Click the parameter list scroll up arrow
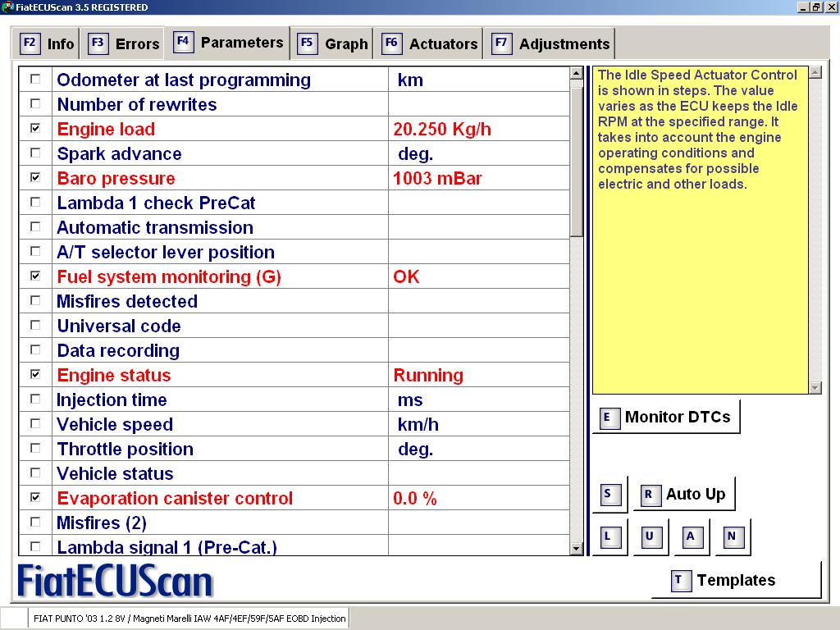Image resolution: width=840 pixels, height=630 pixels. click(577, 73)
